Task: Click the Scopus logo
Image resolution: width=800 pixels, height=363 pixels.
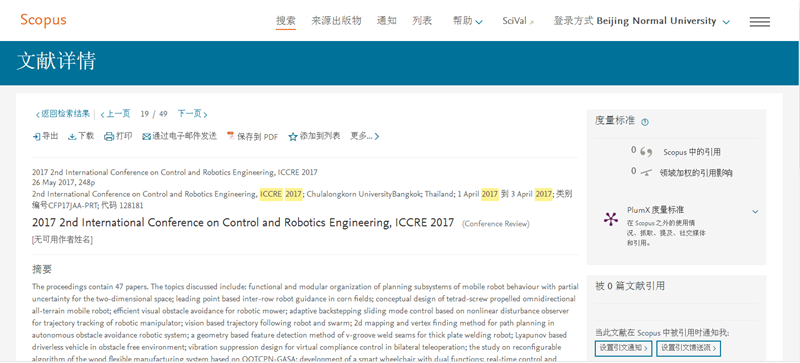Action: (43, 20)
